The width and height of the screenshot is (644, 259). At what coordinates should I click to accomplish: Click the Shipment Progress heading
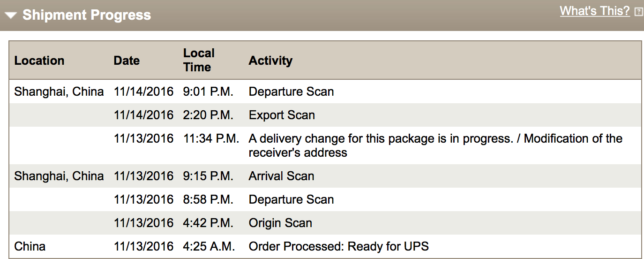coord(87,15)
